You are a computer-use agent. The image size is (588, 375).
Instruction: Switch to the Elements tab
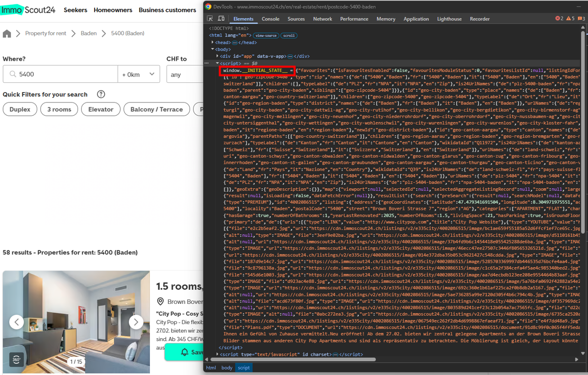click(244, 19)
